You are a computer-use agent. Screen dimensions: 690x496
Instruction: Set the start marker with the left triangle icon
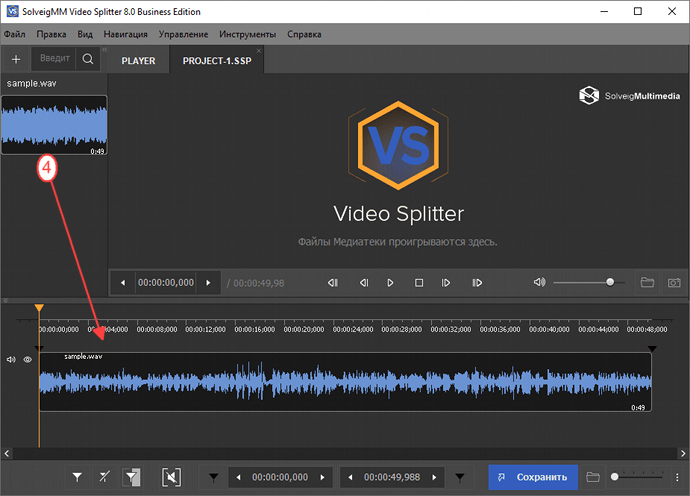pos(213,477)
